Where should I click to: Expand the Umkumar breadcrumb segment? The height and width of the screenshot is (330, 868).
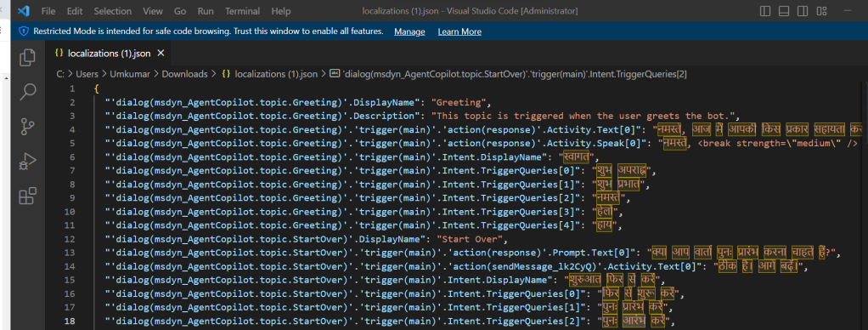tap(129, 74)
